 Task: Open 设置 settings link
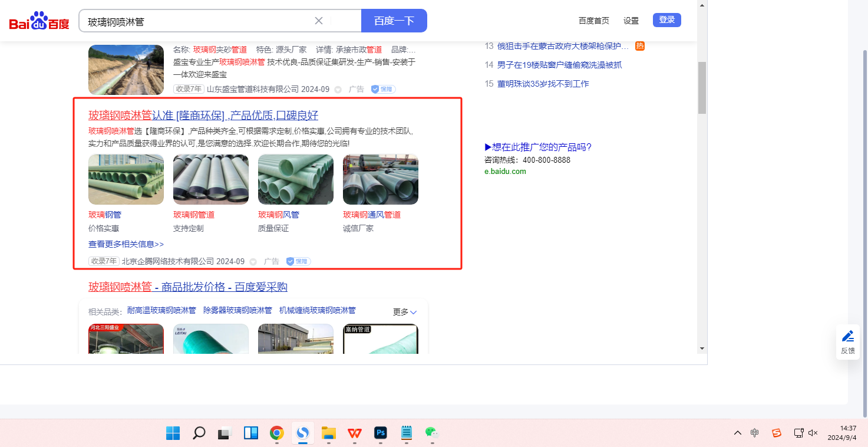point(631,21)
